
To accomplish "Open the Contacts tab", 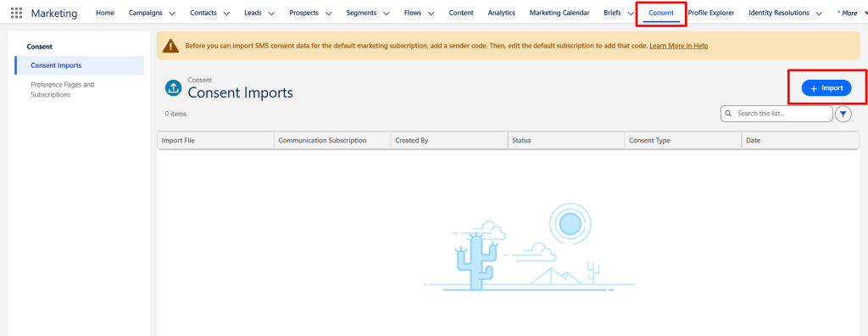I will click(203, 13).
